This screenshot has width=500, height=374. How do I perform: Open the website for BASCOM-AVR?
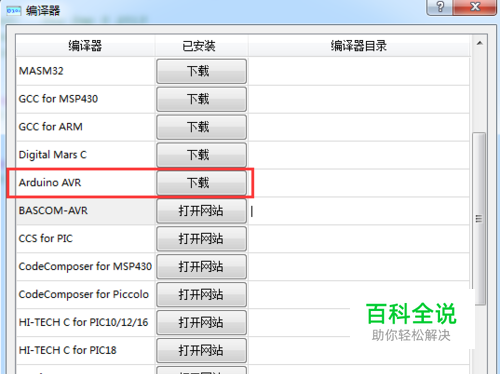[x=201, y=211]
